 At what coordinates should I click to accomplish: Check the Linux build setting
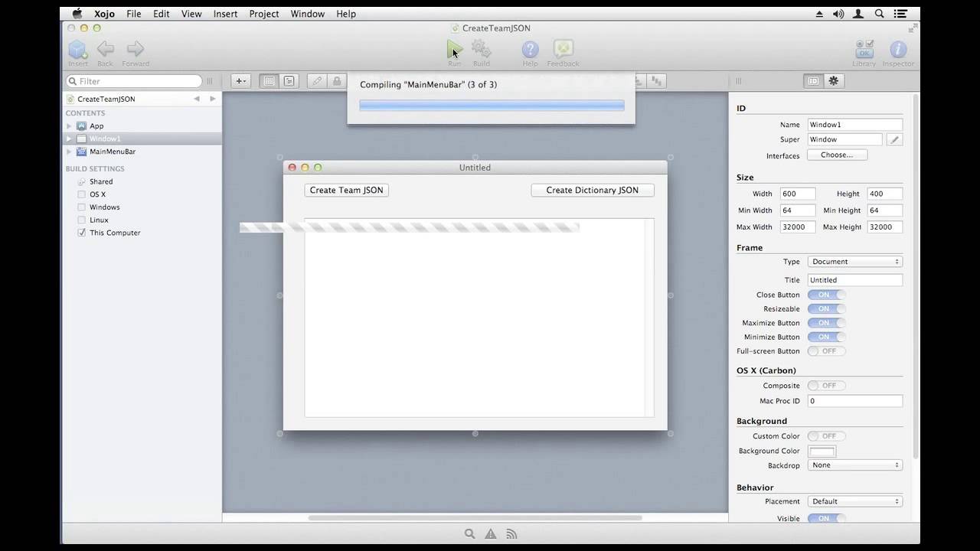pyautogui.click(x=81, y=220)
